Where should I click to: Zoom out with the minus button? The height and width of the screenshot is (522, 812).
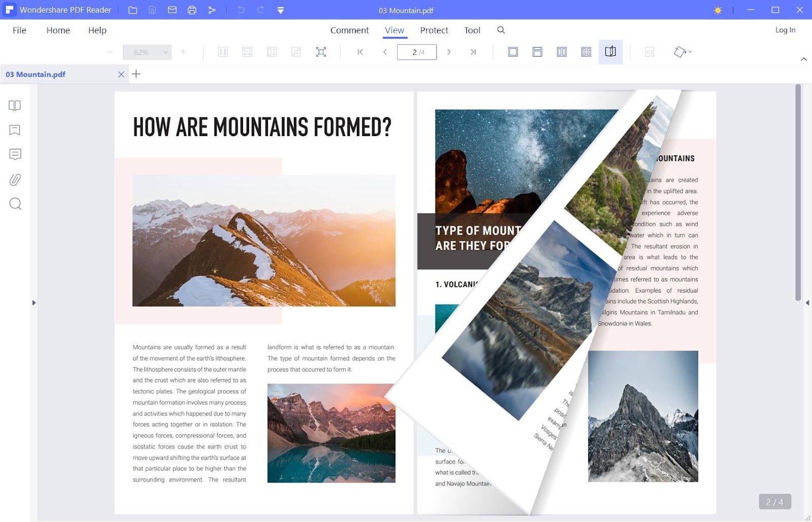pos(110,52)
